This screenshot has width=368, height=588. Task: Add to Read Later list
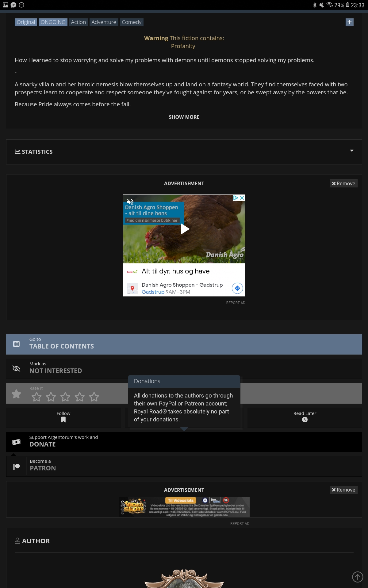click(x=305, y=418)
